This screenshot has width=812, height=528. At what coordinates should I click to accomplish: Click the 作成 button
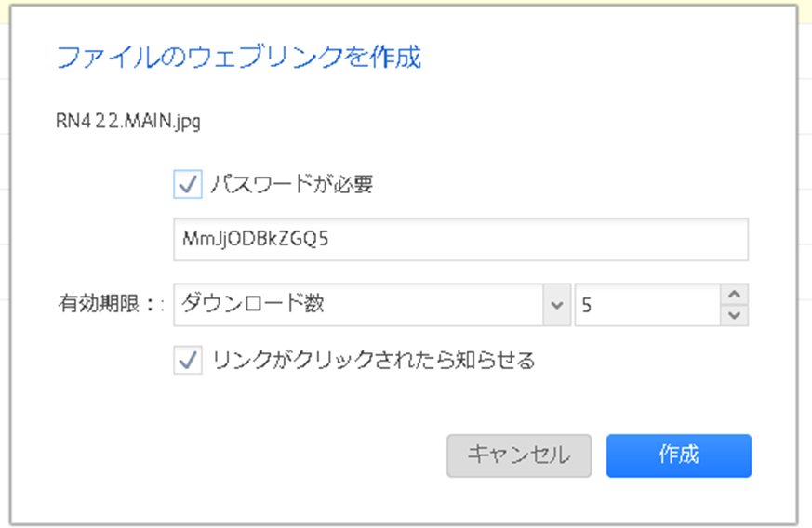pyautogui.click(x=679, y=455)
